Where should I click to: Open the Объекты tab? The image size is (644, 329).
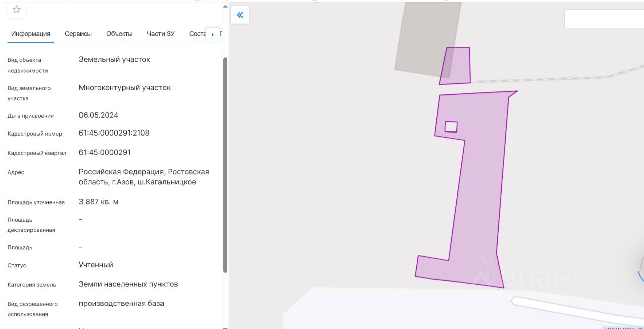tap(119, 34)
